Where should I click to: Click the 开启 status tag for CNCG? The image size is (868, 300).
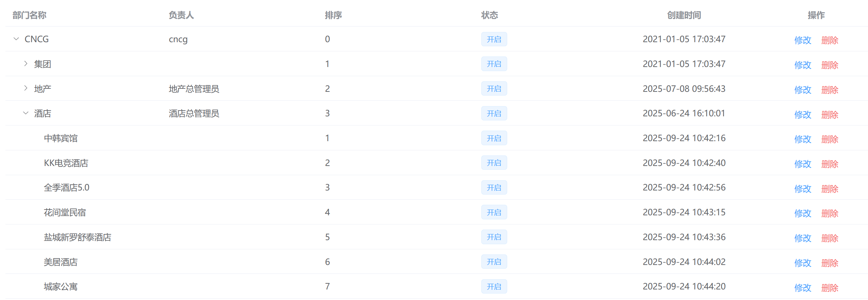click(x=494, y=39)
